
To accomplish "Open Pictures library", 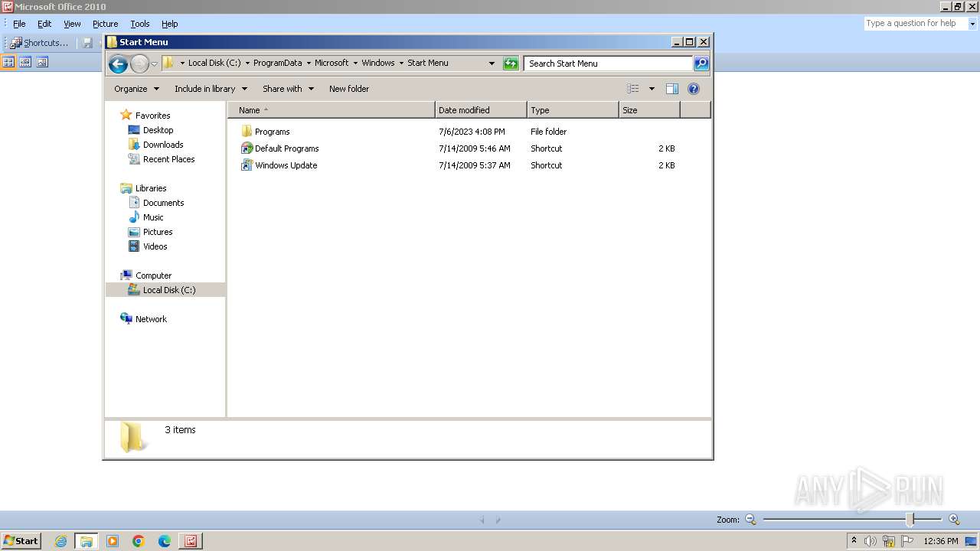I will (158, 232).
